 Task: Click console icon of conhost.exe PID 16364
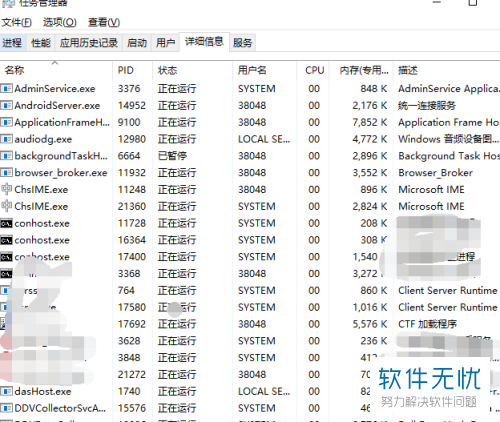(6, 240)
